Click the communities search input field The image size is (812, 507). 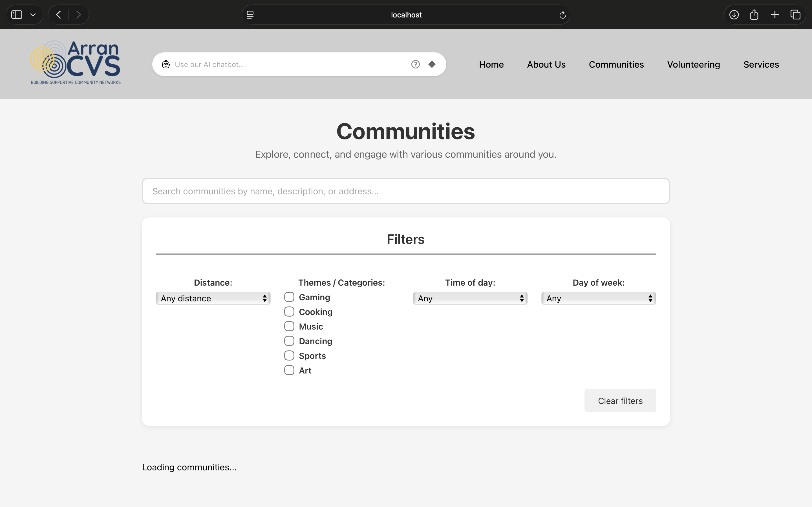tap(405, 191)
